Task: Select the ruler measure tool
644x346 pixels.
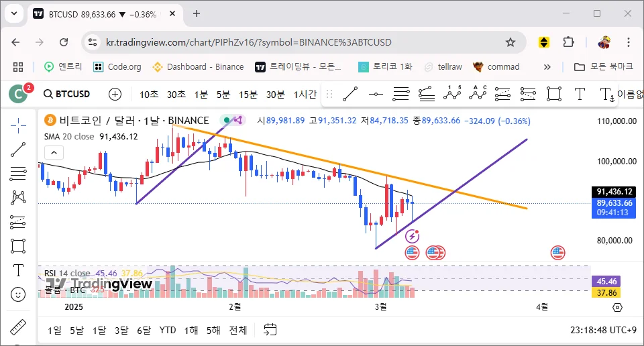Action: coord(18,327)
